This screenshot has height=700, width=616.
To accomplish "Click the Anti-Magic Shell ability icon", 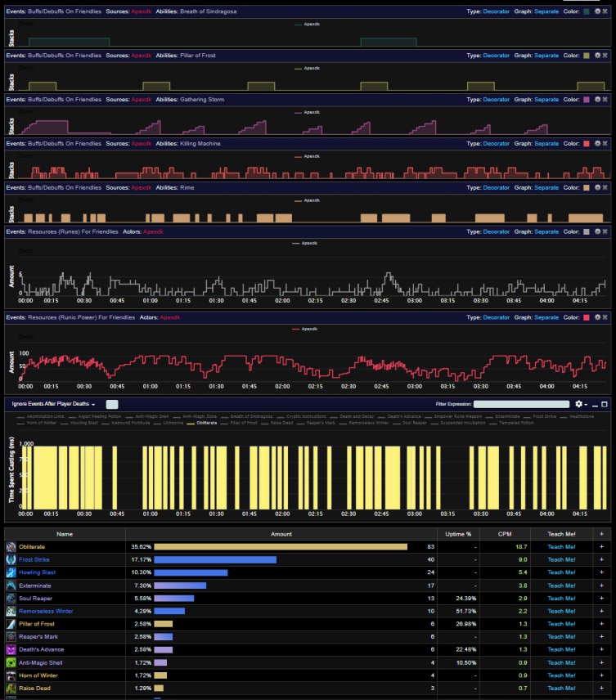I will [x=11, y=662].
